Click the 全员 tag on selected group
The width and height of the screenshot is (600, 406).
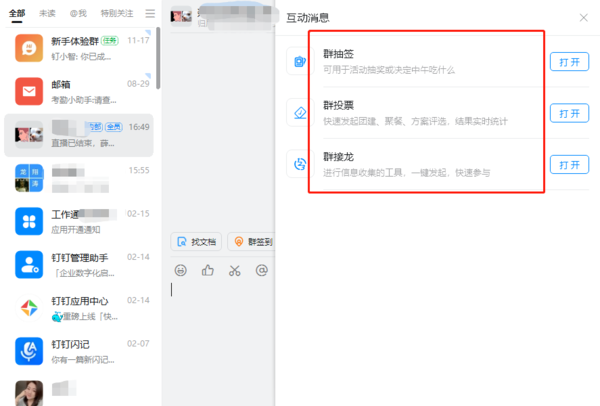point(114,127)
